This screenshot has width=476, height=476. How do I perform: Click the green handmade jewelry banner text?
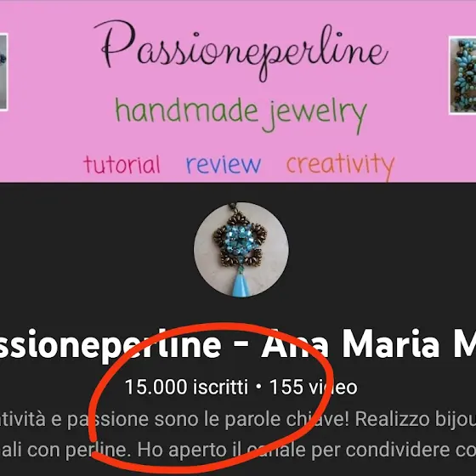[x=241, y=116]
